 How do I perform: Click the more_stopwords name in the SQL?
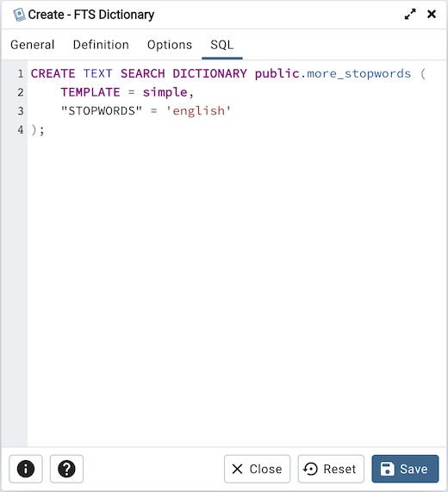(359, 74)
